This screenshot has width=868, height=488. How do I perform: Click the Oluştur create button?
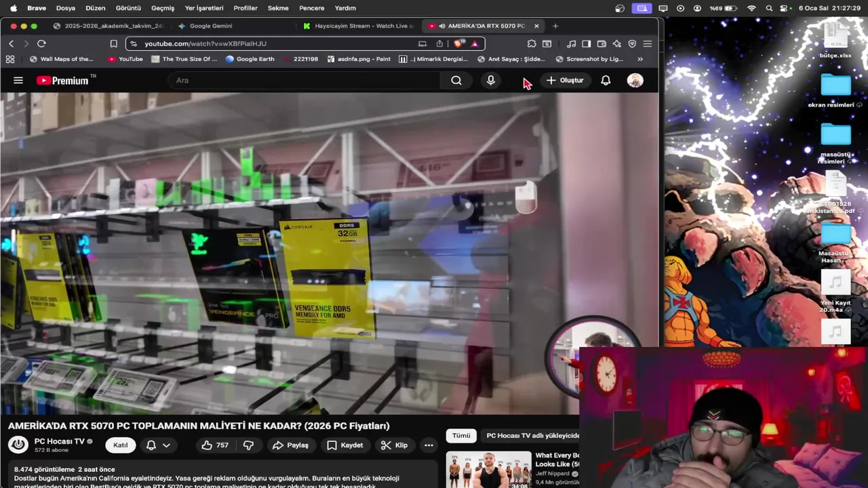click(x=565, y=80)
